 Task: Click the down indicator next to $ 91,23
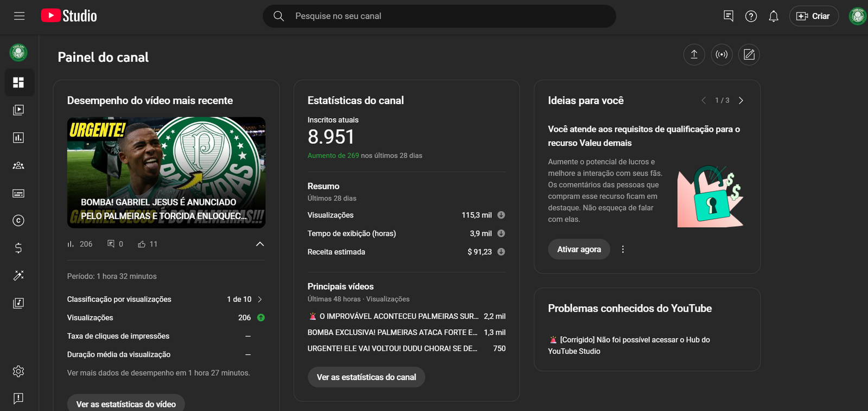tap(501, 252)
